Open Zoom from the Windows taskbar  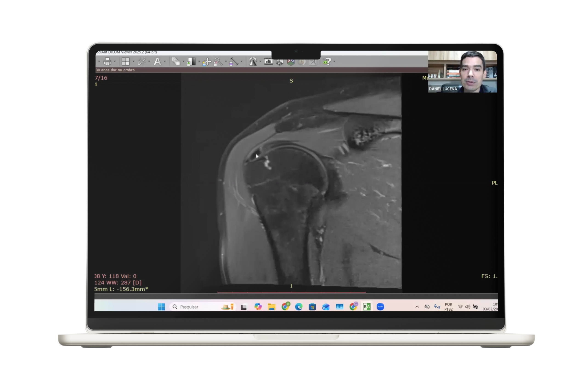[380, 307]
